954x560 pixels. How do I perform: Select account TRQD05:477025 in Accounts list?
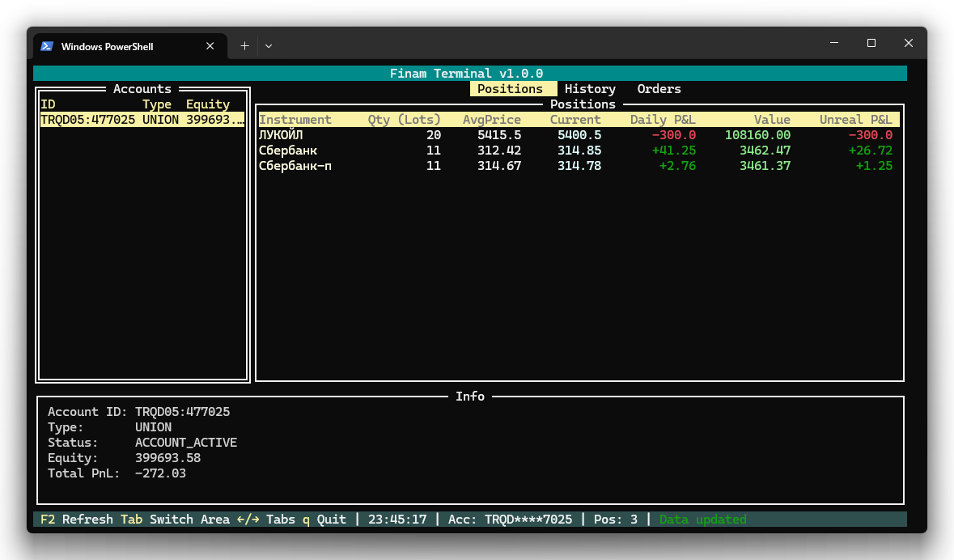(x=142, y=120)
